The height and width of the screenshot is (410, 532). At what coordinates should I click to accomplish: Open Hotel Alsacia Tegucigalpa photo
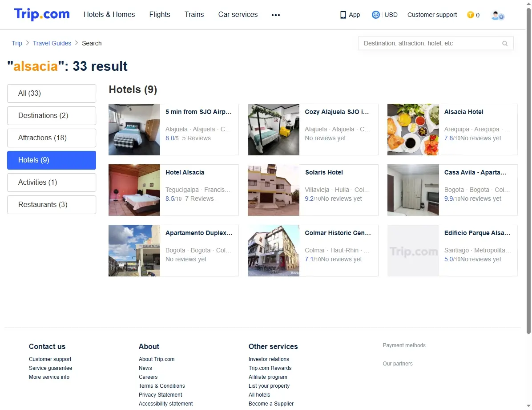pos(134,190)
